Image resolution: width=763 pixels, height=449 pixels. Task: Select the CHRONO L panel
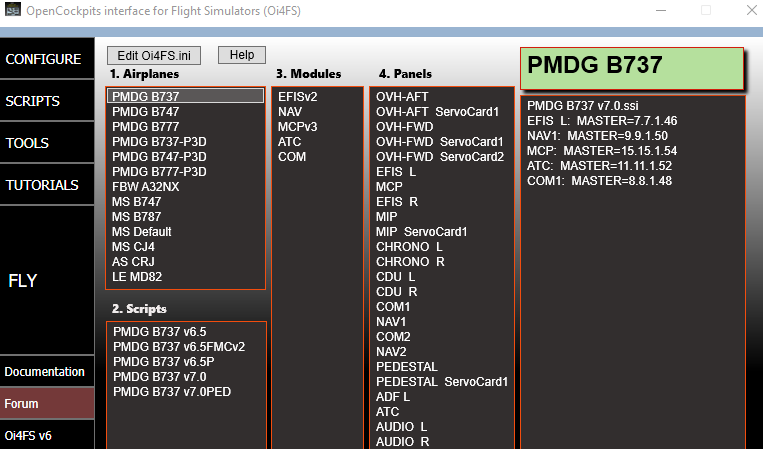(x=409, y=246)
